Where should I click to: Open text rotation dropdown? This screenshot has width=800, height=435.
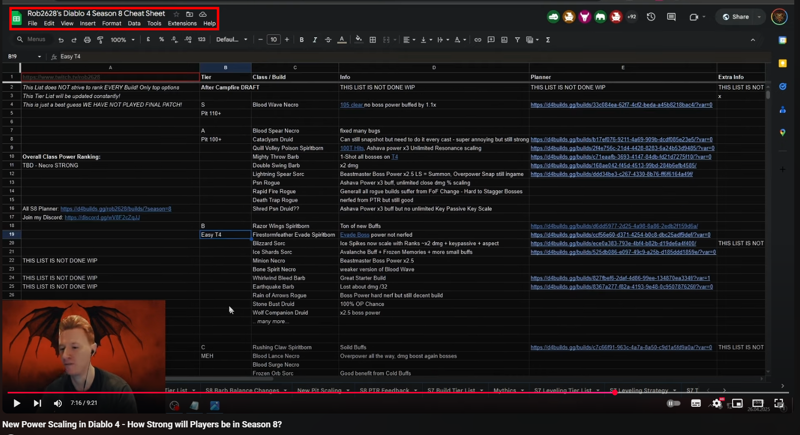click(459, 40)
